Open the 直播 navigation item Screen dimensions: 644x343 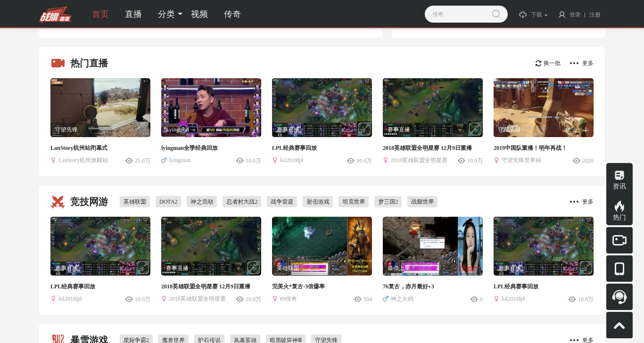tap(133, 14)
